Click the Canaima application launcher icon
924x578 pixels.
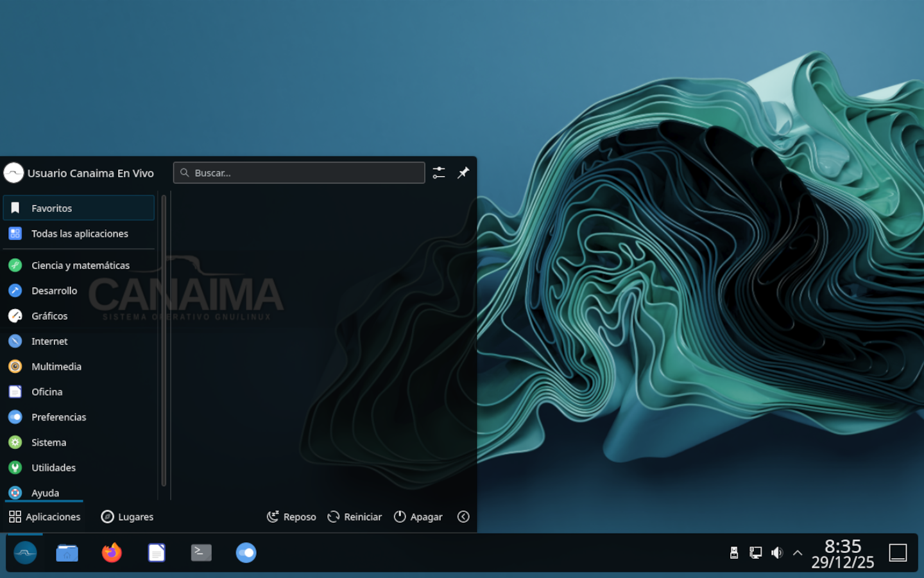(x=25, y=552)
